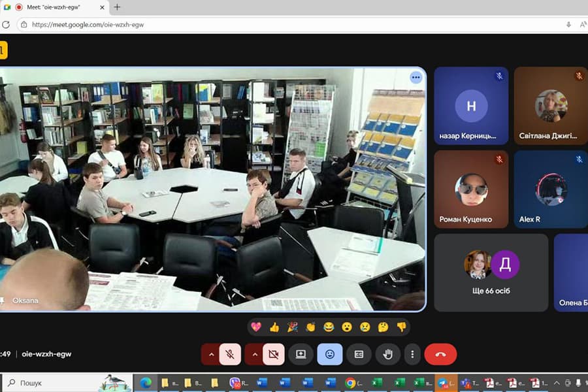Image resolution: width=588 pixels, height=392 pixels.
Task: Expand audio settings chevron beside microphone
Action: [x=211, y=354]
